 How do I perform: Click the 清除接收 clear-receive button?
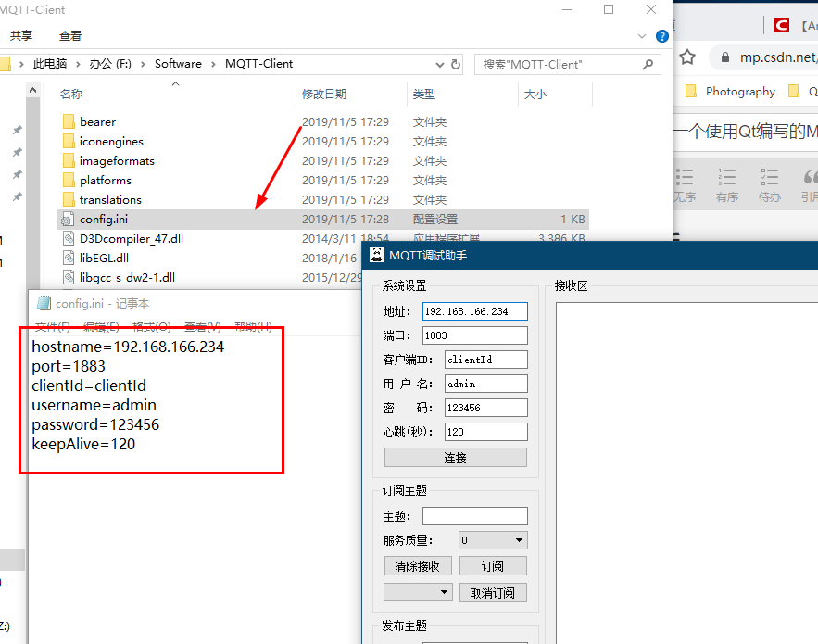click(418, 565)
